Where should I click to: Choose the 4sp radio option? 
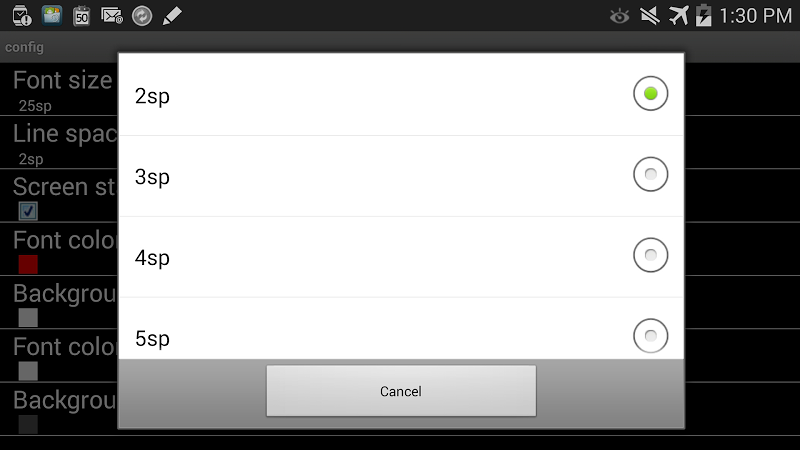pos(651,255)
